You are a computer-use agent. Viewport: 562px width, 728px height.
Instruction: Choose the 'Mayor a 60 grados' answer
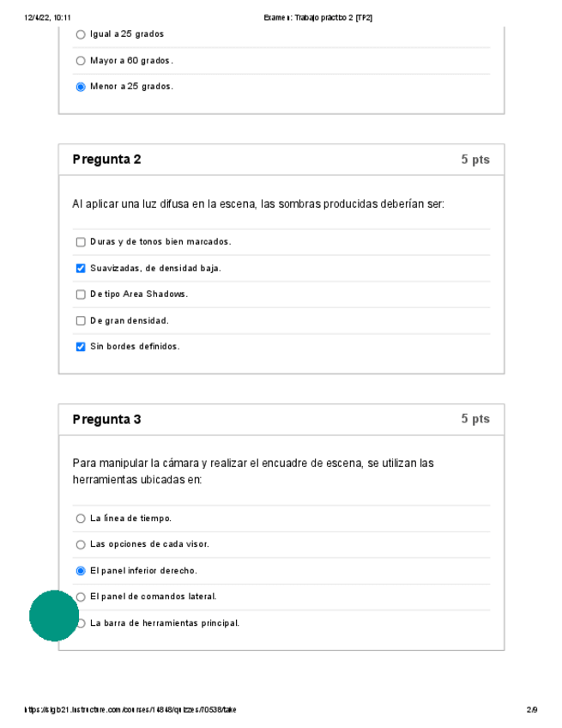coord(81,61)
